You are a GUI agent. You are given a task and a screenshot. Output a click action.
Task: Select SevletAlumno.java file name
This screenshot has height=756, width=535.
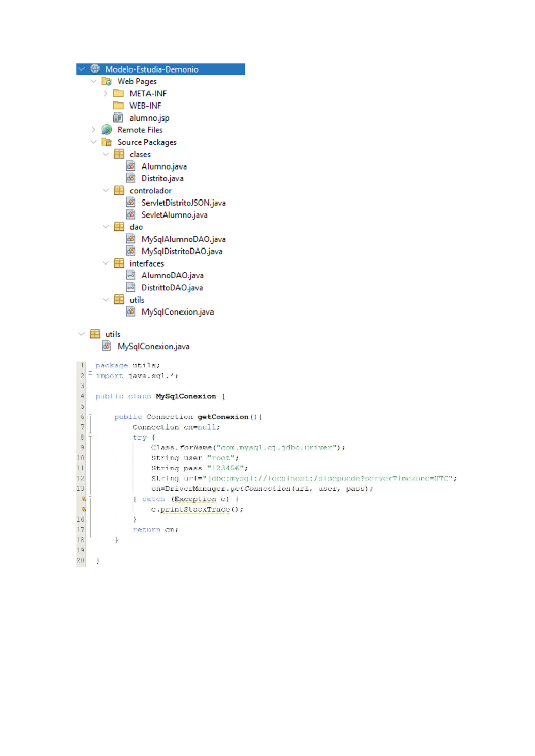[174, 215]
